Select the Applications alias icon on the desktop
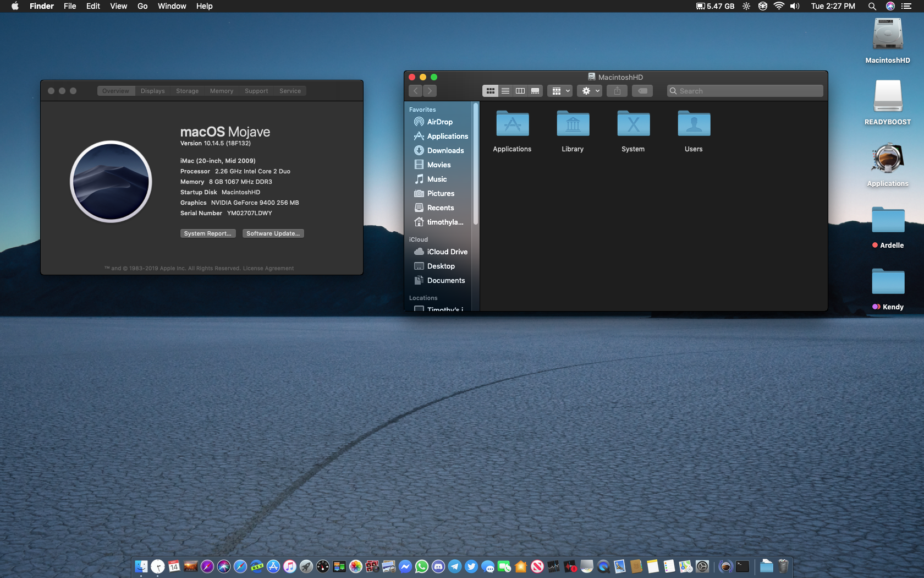 (888, 165)
